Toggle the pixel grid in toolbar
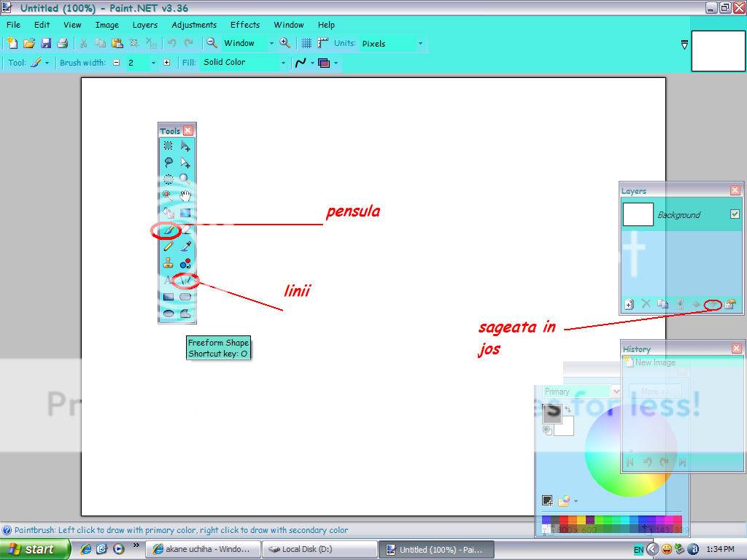This screenshot has width=747, height=560. pyautogui.click(x=307, y=44)
